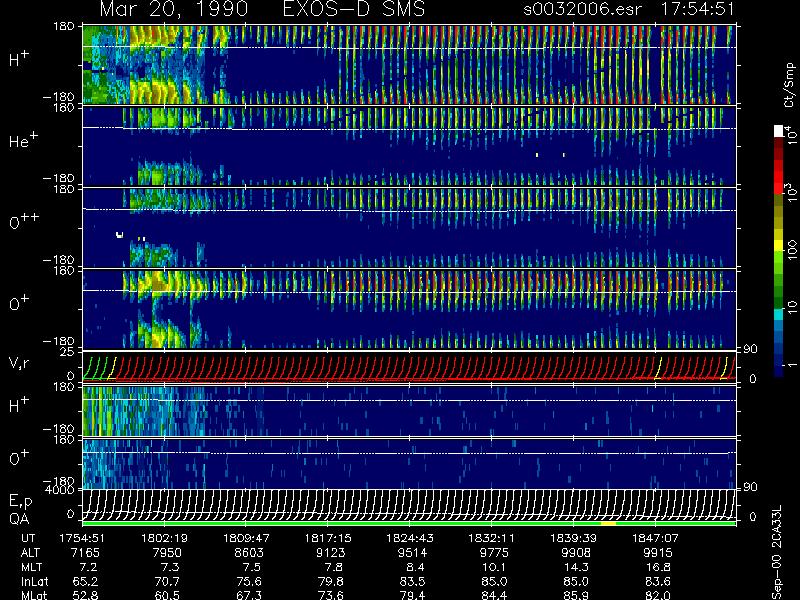
Task: Click the 'InLat' row header
Action: click(35, 581)
